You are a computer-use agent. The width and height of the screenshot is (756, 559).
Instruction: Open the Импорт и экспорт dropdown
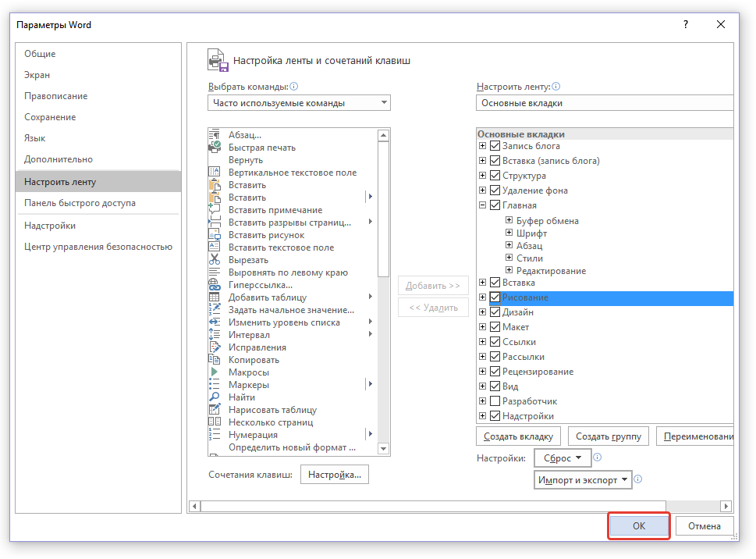(x=582, y=480)
